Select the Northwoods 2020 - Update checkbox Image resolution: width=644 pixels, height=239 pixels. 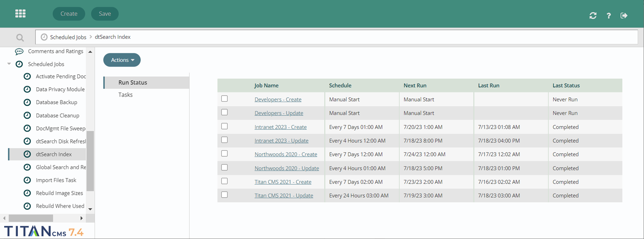[225, 167]
